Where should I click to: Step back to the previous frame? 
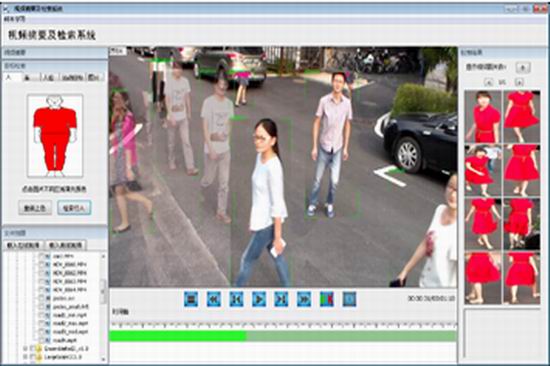pyautogui.click(x=236, y=299)
